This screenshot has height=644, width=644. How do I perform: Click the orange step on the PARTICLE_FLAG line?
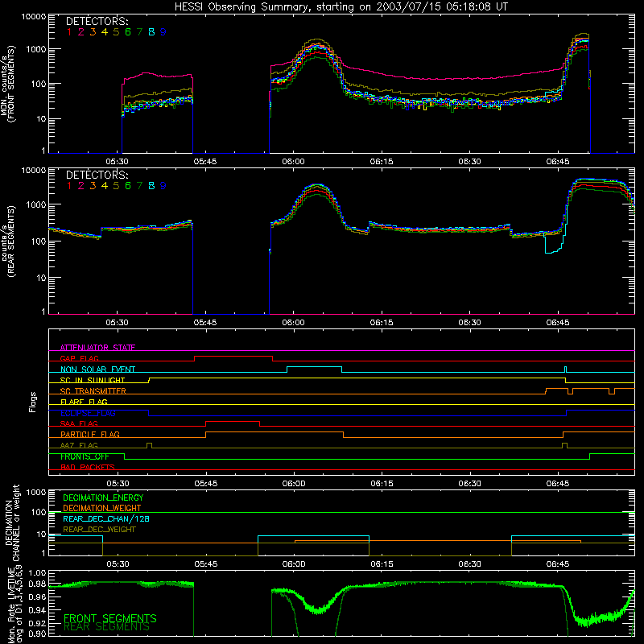[x=275, y=432]
